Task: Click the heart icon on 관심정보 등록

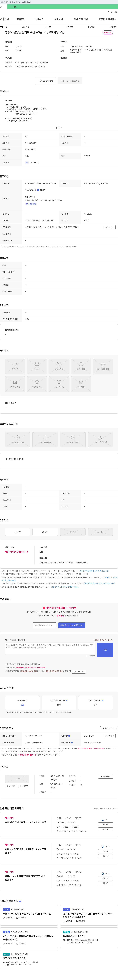Action: 40,81
